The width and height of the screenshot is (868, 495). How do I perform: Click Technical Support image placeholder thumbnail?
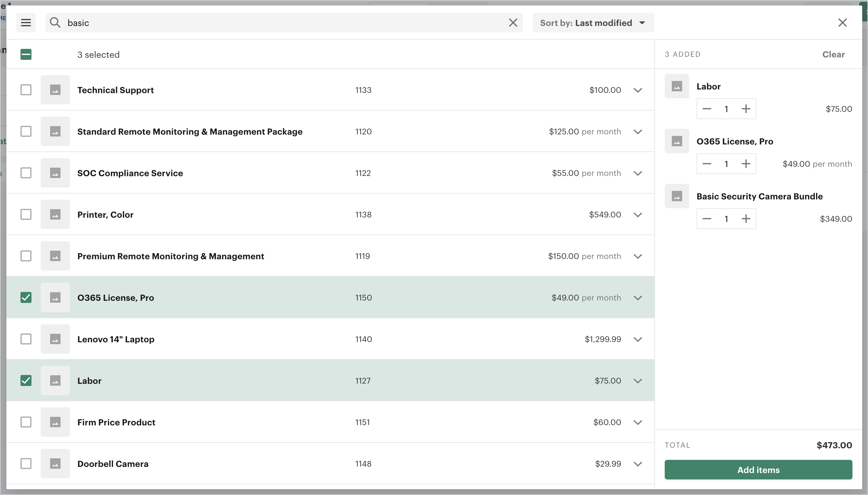click(x=55, y=90)
